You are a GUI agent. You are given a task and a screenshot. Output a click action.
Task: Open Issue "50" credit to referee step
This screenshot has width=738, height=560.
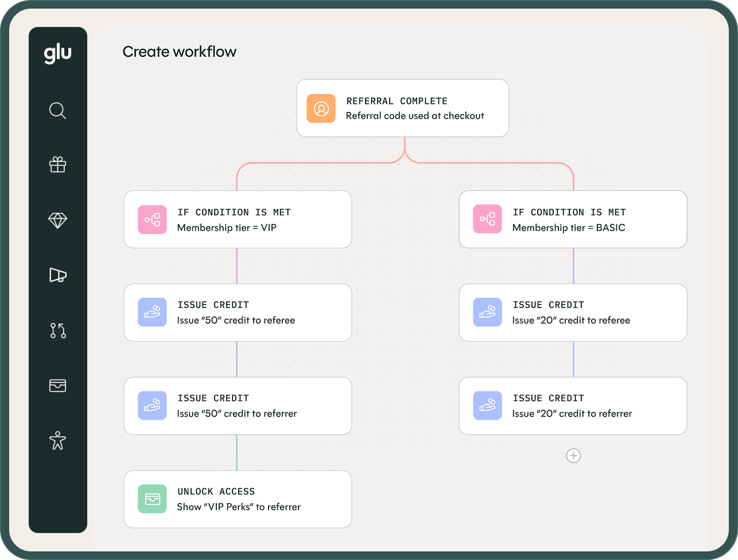click(x=238, y=312)
